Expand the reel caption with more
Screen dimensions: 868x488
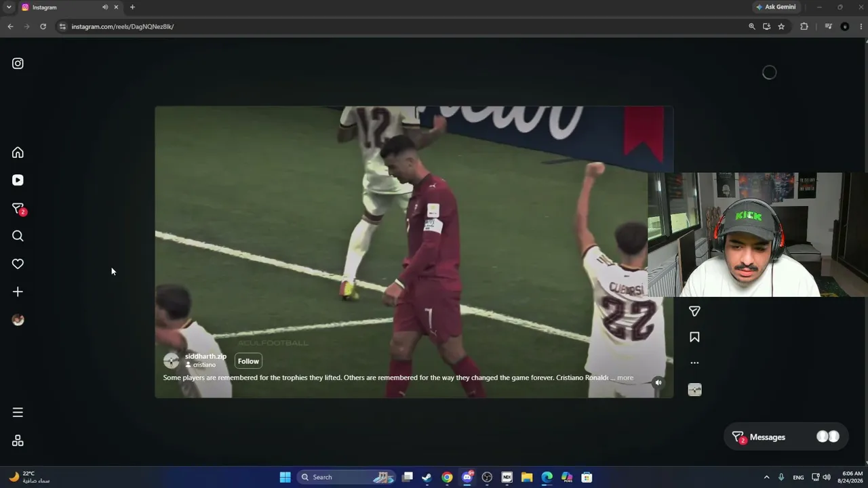[625, 378]
